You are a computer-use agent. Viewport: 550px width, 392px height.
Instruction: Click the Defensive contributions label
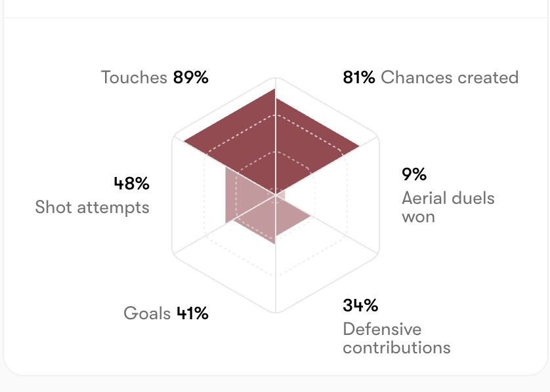[396, 338]
